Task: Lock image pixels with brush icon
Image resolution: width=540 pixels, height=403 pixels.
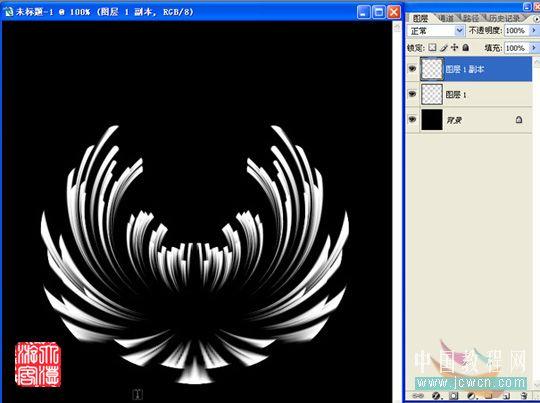Action: (x=444, y=47)
